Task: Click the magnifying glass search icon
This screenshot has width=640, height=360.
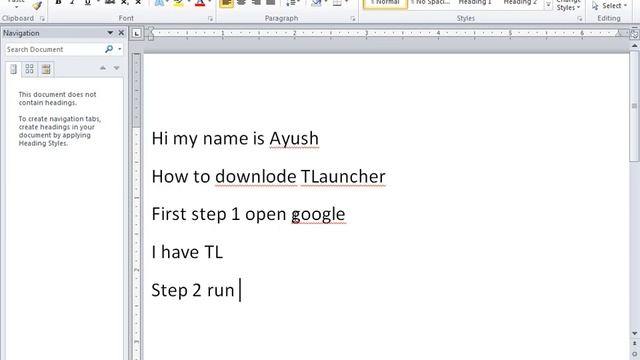Action: (x=109, y=49)
